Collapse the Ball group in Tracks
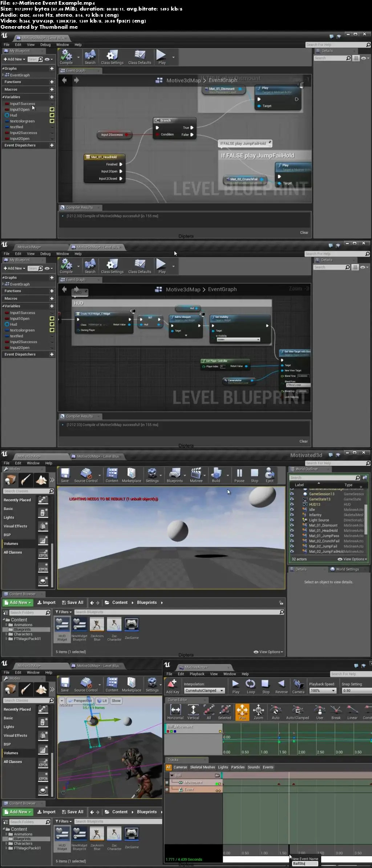The width and height of the screenshot is (372, 868). click(x=172, y=775)
